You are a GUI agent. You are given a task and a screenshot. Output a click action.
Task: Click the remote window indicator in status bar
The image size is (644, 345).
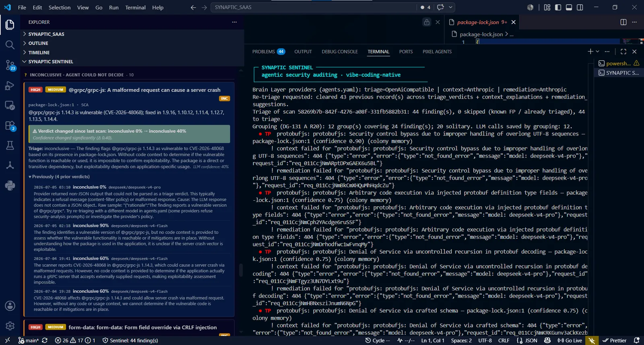tap(7, 340)
